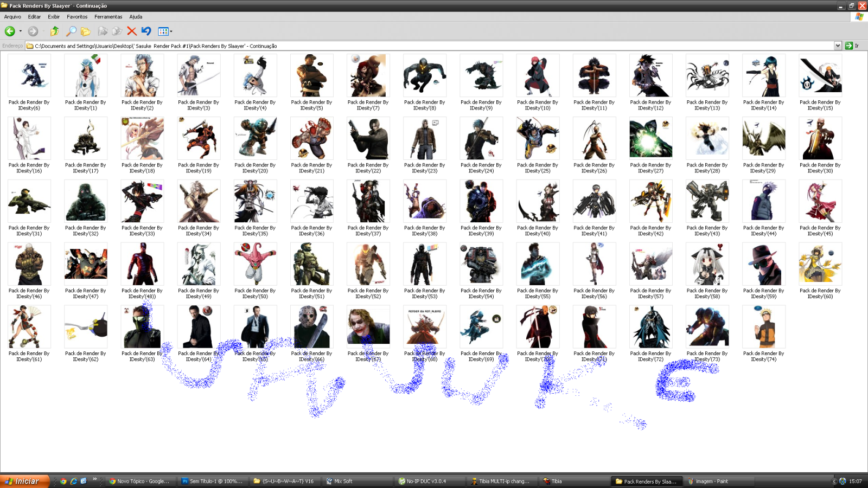868x488 pixels.
Task: Go back with the green Back arrow
Action: pyautogui.click(x=10, y=31)
